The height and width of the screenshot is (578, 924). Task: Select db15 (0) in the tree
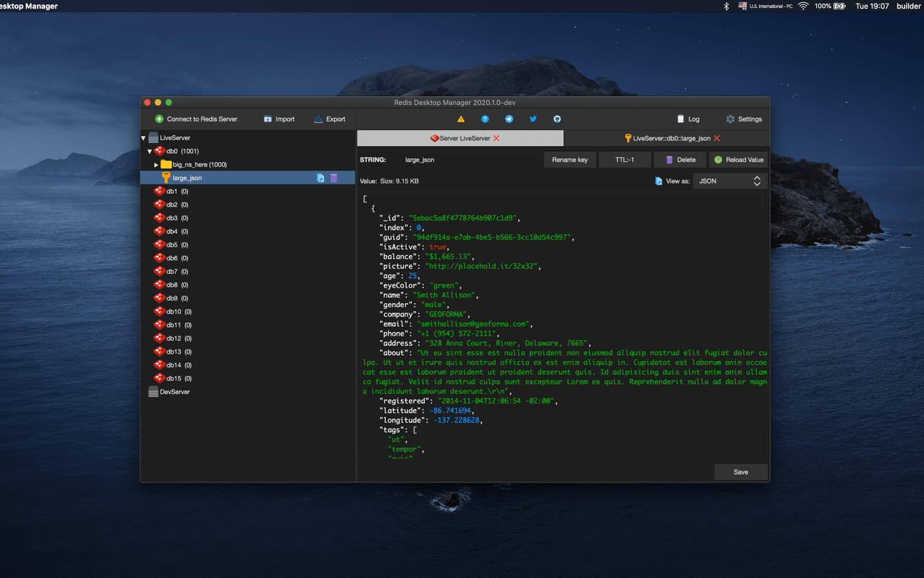click(x=179, y=378)
